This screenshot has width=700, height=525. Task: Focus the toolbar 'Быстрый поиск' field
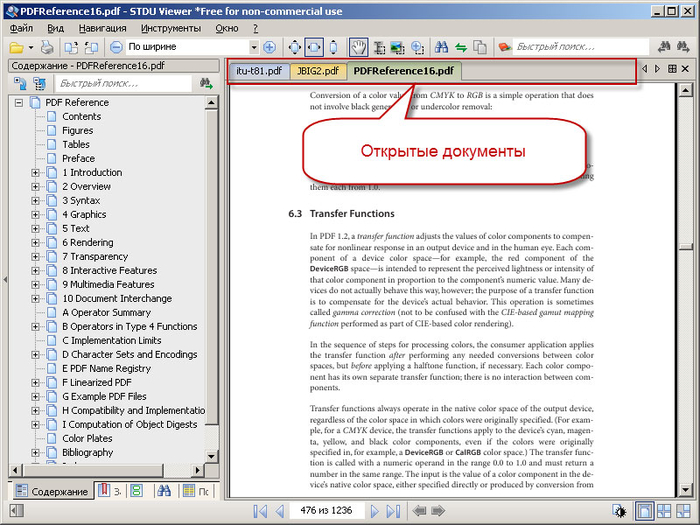pyautogui.click(x=580, y=47)
